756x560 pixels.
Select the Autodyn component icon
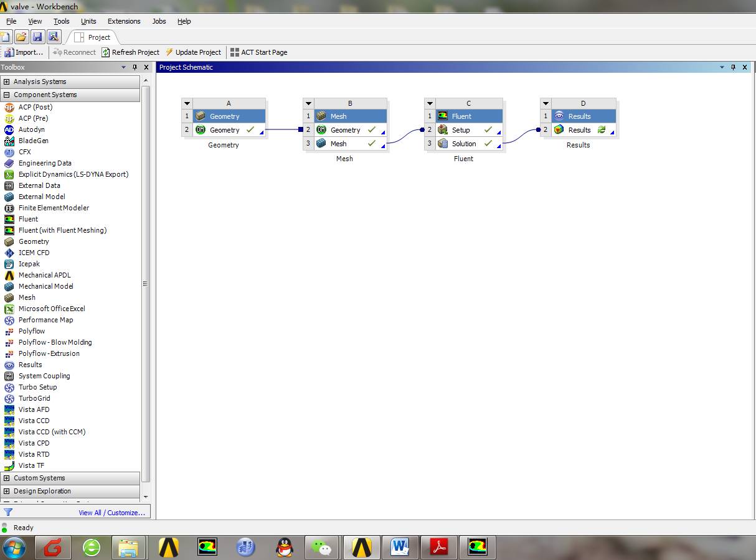click(x=9, y=129)
